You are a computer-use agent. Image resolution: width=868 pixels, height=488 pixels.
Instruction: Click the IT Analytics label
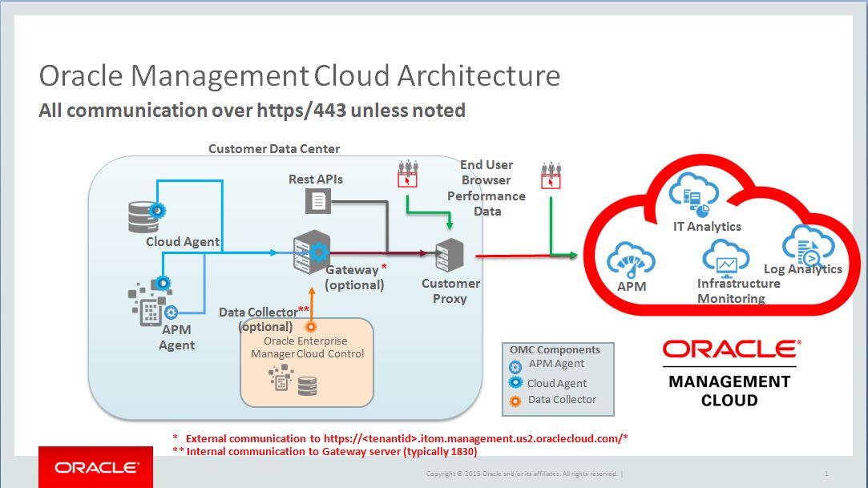pos(707,226)
